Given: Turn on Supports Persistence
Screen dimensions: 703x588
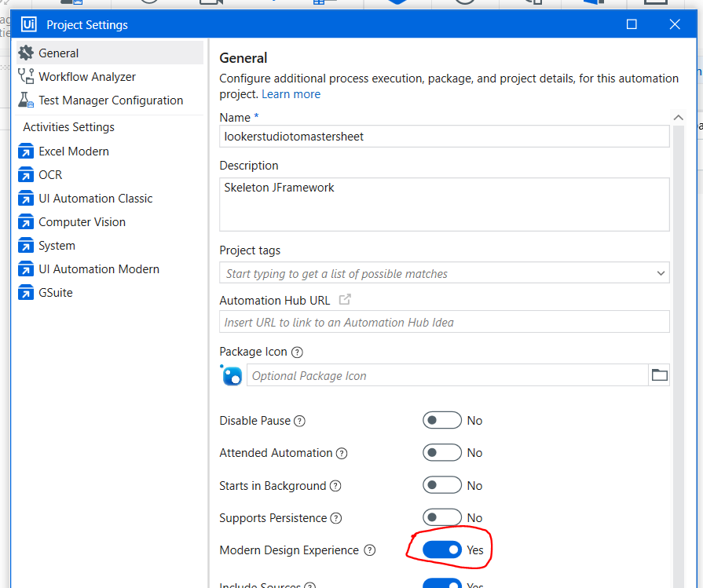Looking at the screenshot, I should 442,517.
